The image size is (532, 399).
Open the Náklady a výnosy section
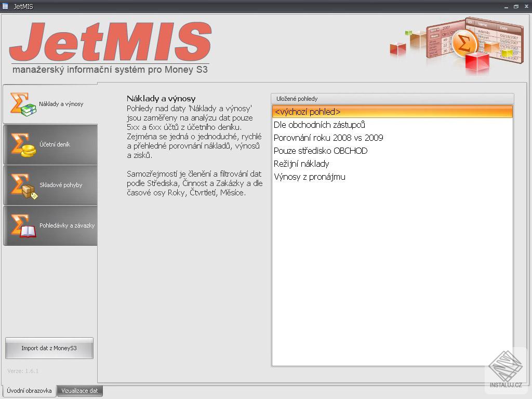(x=50, y=104)
